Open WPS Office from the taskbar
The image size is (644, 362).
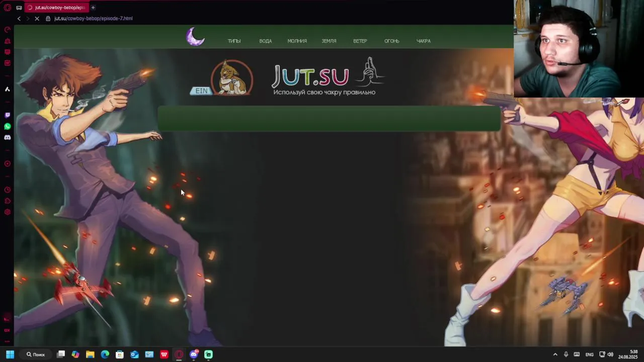click(x=164, y=354)
